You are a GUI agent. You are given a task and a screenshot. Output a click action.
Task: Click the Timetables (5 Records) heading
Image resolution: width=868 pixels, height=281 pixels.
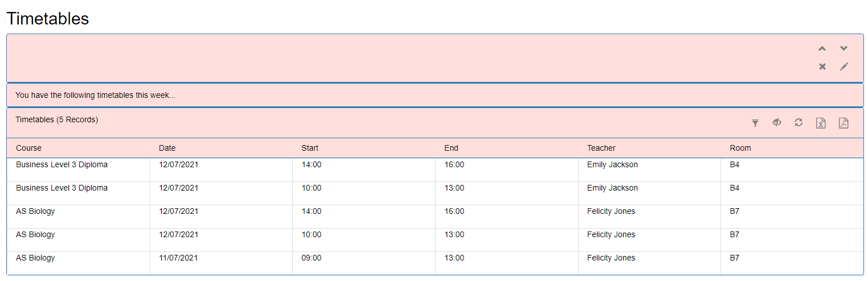tap(56, 119)
